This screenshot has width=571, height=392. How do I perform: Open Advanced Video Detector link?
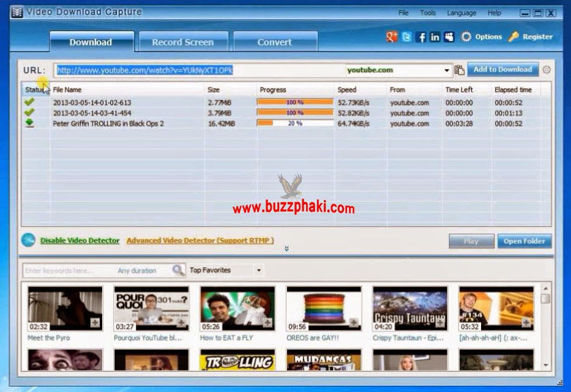click(x=200, y=240)
